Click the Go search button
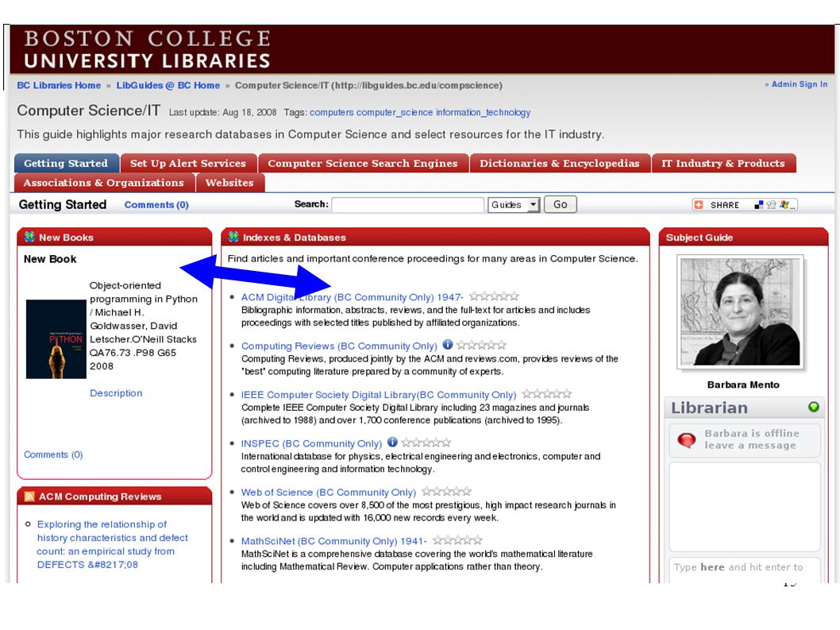840x630 pixels. click(561, 205)
